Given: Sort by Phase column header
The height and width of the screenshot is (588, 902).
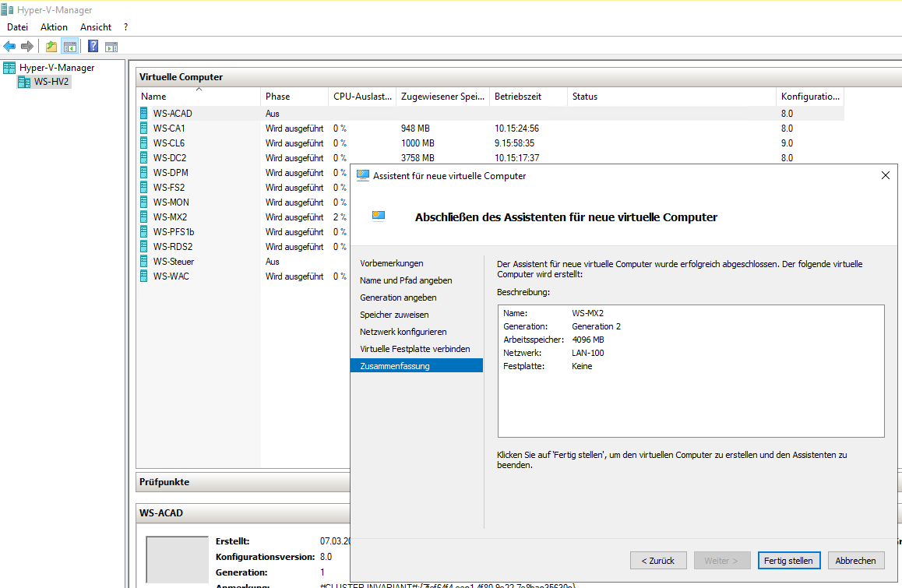Looking at the screenshot, I should coord(294,97).
